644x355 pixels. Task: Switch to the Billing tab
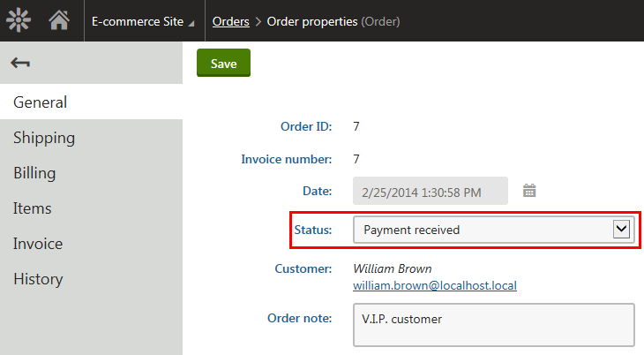91,173
